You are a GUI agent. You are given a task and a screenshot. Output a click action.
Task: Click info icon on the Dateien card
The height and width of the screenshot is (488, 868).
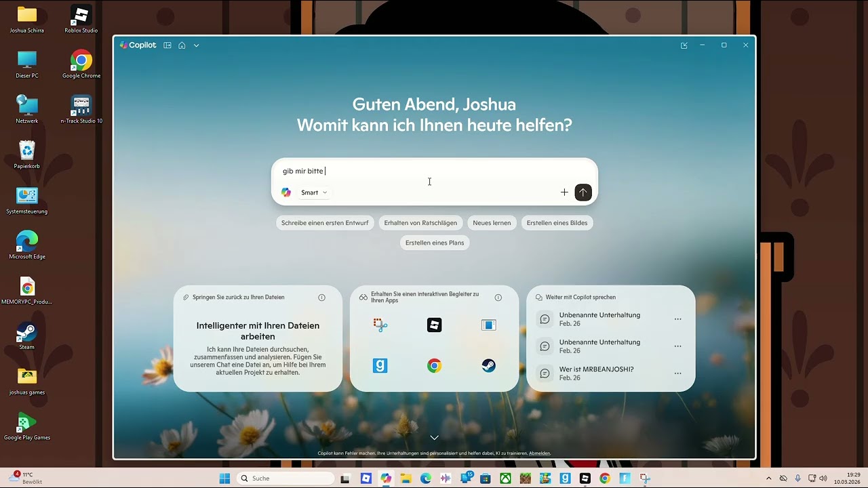[x=322, y=298]
